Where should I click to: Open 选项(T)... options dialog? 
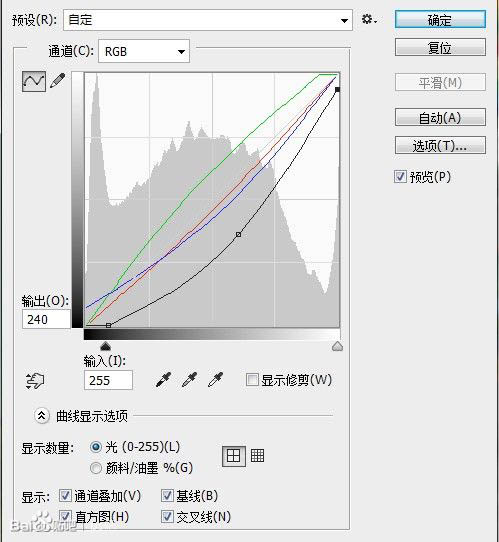[440, 145]
